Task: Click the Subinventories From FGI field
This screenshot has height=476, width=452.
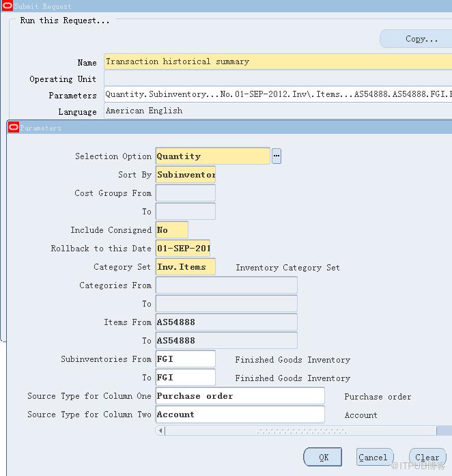Action: coord(185,359)
